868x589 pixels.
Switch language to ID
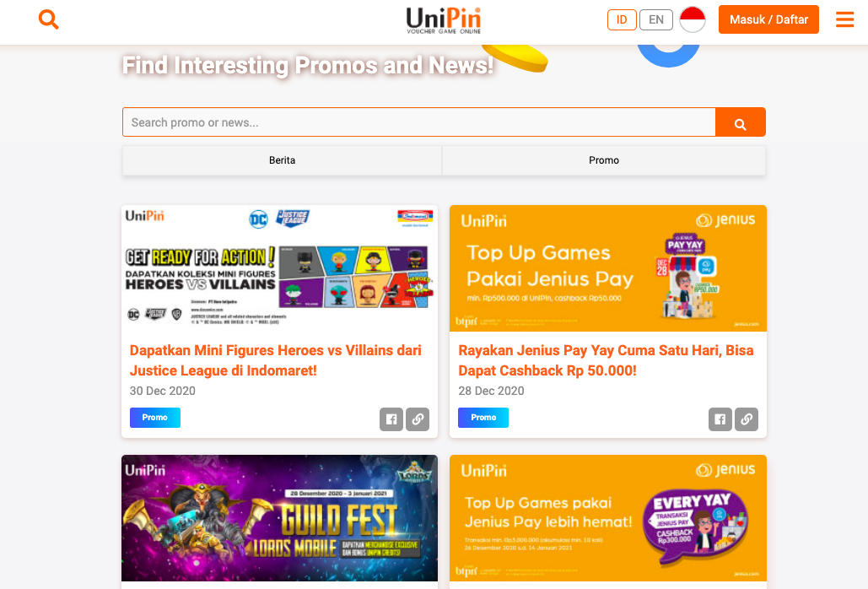[622, 19]
